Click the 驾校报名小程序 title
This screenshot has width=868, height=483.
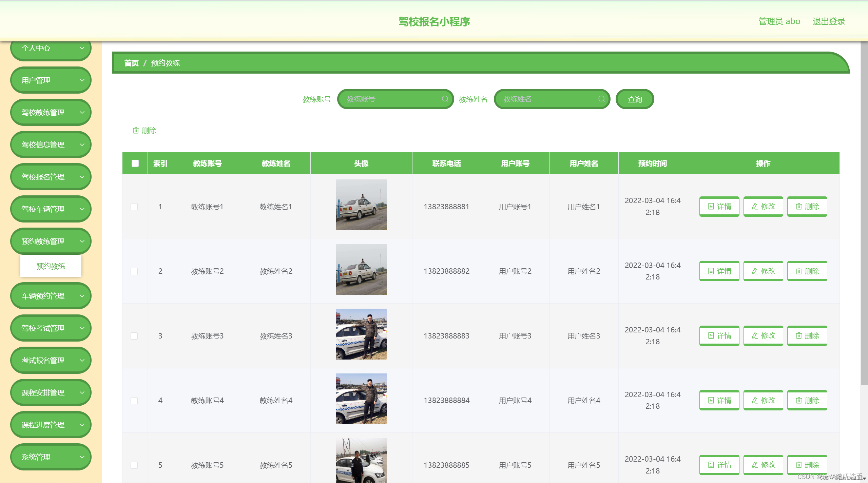(x=434, y=21)
